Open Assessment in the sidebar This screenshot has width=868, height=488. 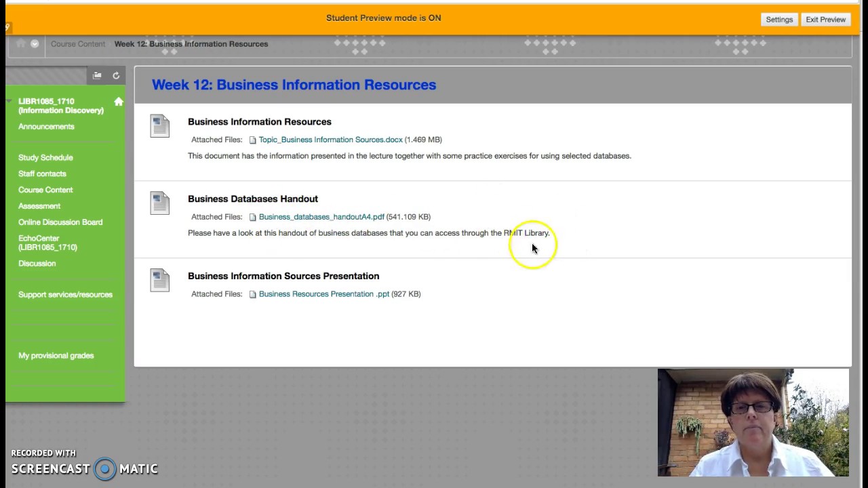pos(39,206)
